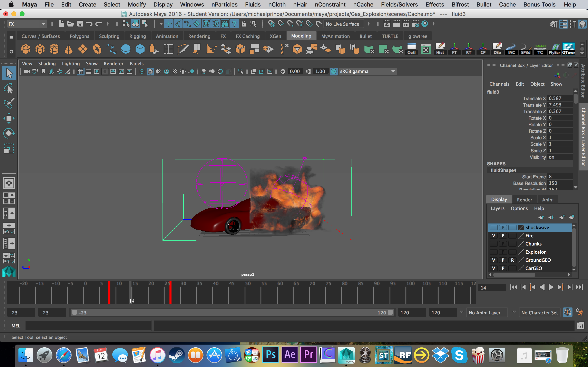Toggle visibility of CarGEO layer
The image size is (588, 367).
point(493,268)
